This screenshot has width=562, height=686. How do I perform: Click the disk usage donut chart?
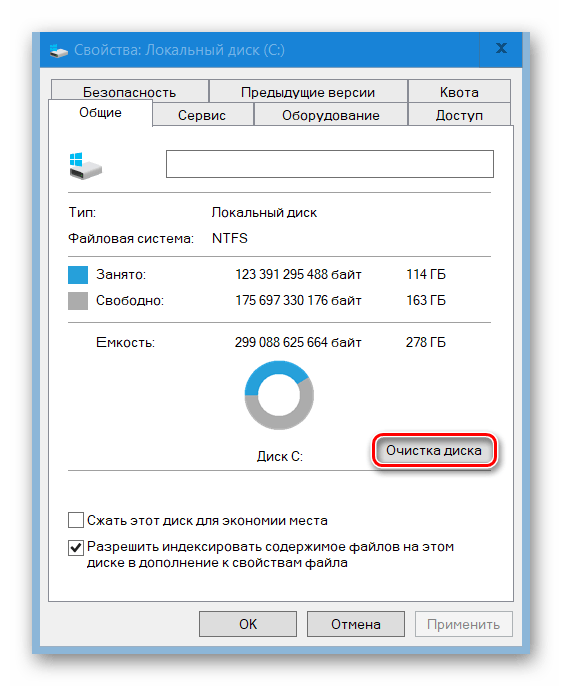pos(279,396)
